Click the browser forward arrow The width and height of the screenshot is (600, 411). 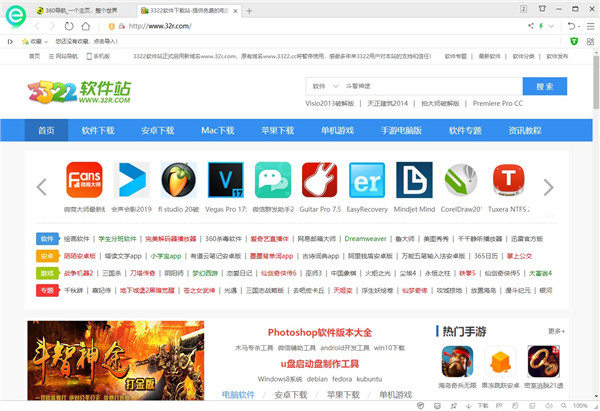tap(52, 26)
